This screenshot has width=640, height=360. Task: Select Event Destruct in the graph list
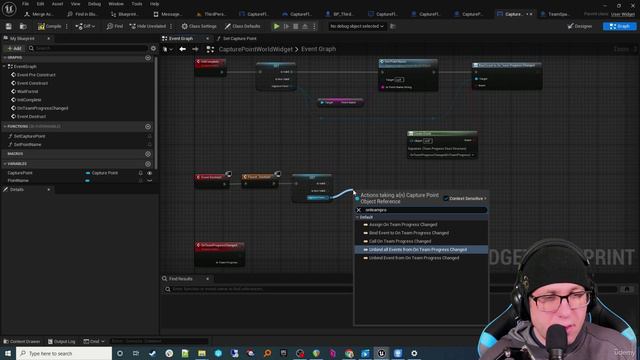31,117
